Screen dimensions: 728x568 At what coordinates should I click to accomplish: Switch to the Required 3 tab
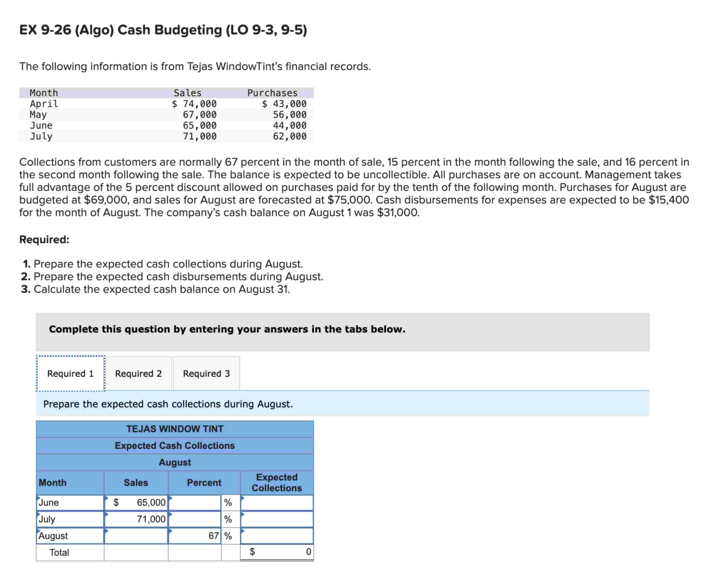(206, 374)
